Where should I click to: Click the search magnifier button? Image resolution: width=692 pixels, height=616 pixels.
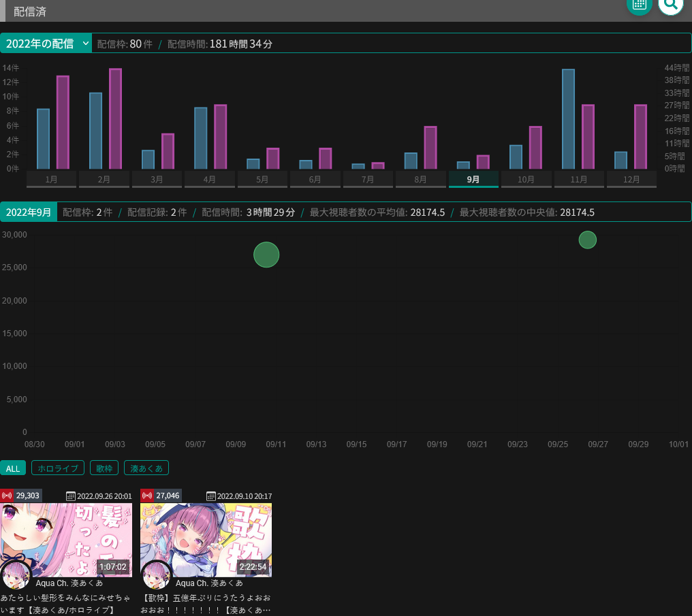pos(670,4)
